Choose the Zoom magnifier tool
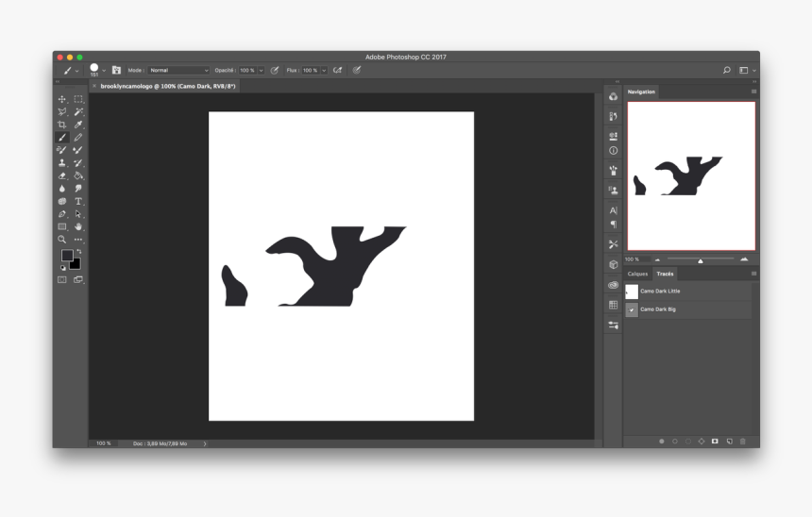Viewport: 812px width, 517px height. coord(62,240)
